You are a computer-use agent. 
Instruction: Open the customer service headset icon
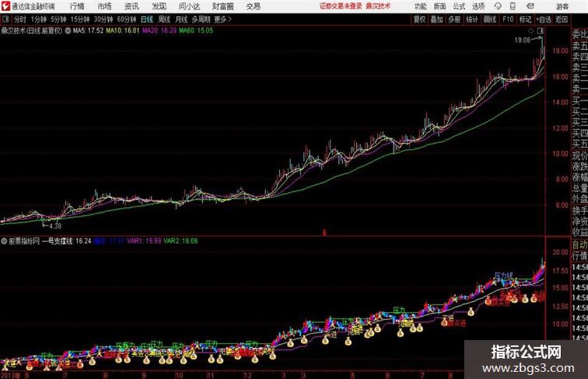click(x=498, y=6)
